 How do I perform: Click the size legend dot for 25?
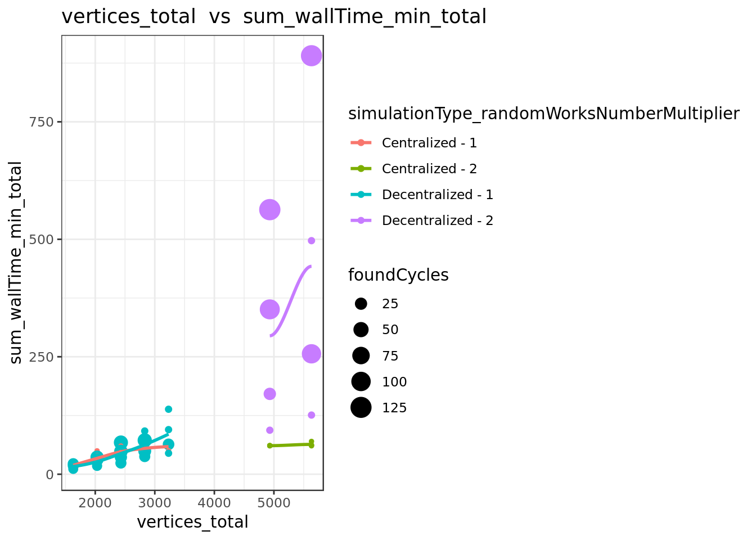[361, 304]
